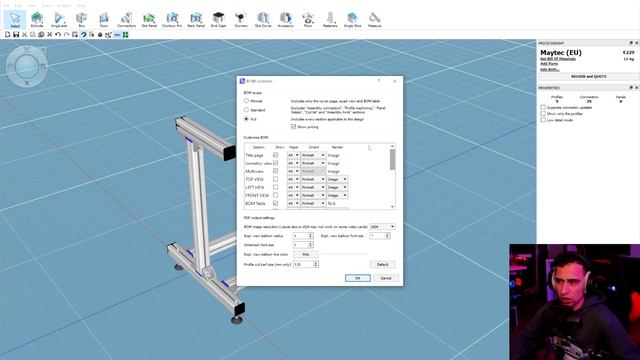
Task: Open Paper size dropdown for Title page
Action: (x=293, y=155)
